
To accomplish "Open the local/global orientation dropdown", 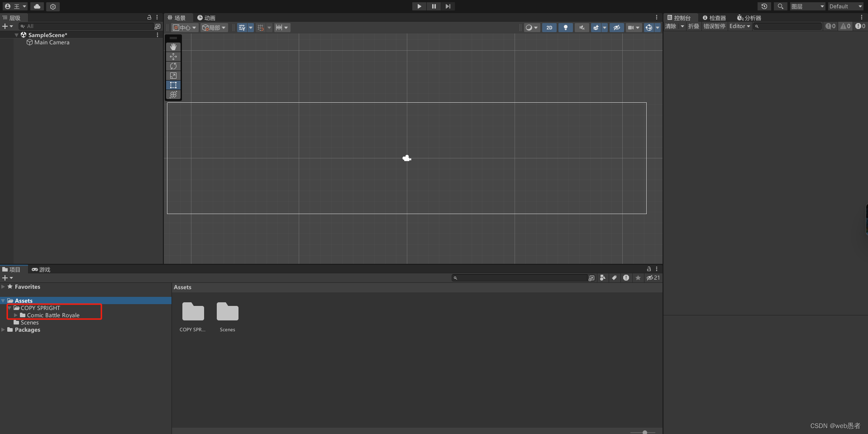I will tap(214, 27).
